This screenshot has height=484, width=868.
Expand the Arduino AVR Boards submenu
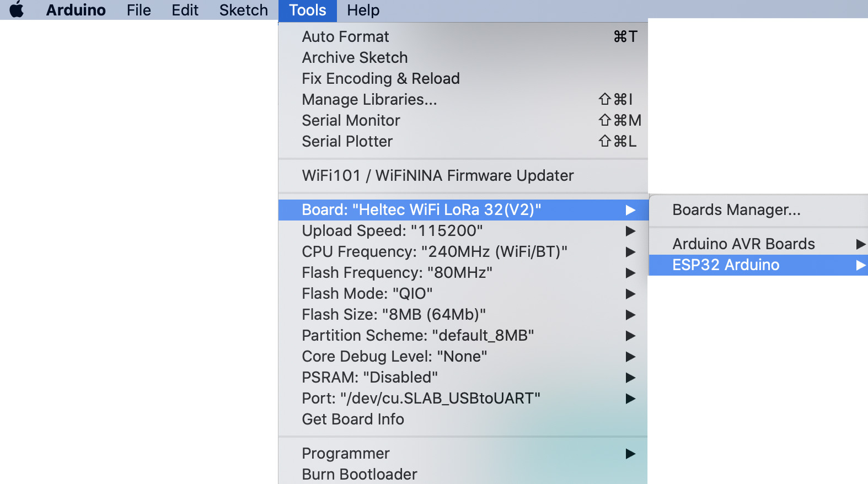point(743,244)
